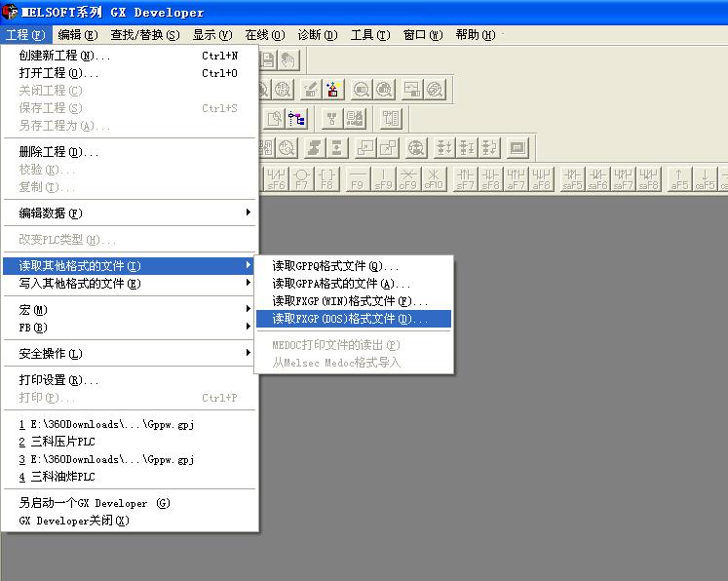This screenshot has width=728, height=581.
Task: Choose 读取FXGP(WIN)格式文件 from submenu
Action: pyautogui.click(x=350, y=301)
